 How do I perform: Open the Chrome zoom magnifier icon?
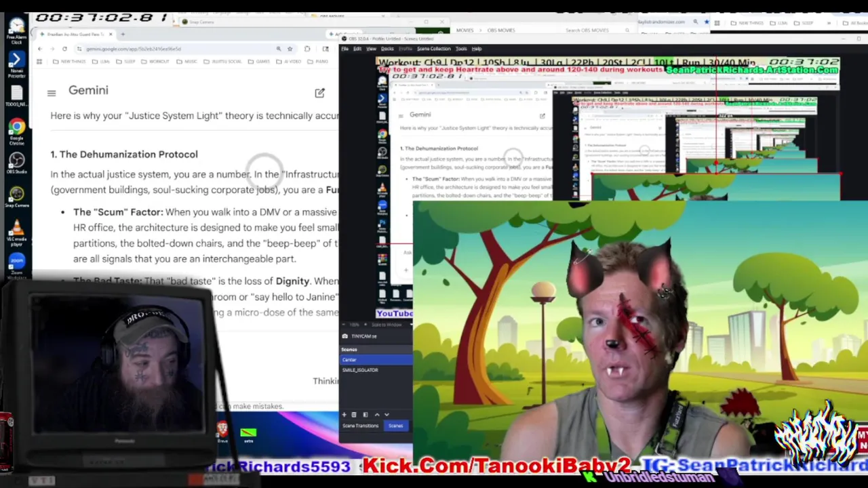pyautogui.click(x=278, y=49)
